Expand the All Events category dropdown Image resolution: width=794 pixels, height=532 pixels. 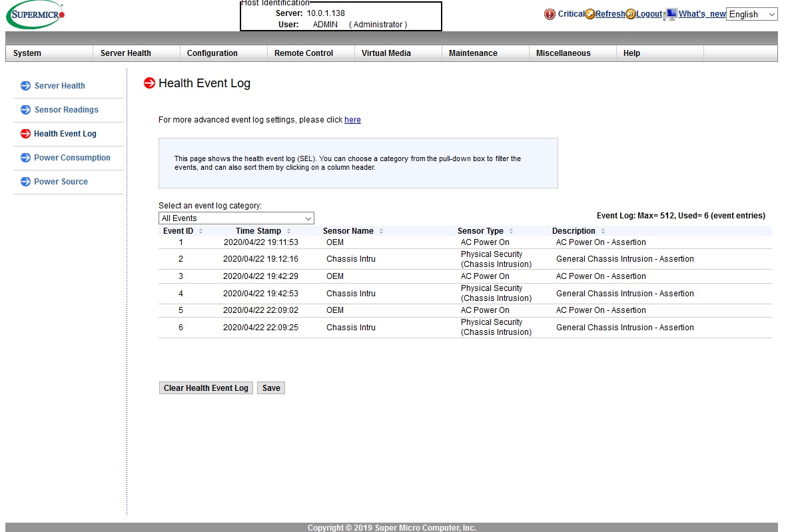pos(236,218)
